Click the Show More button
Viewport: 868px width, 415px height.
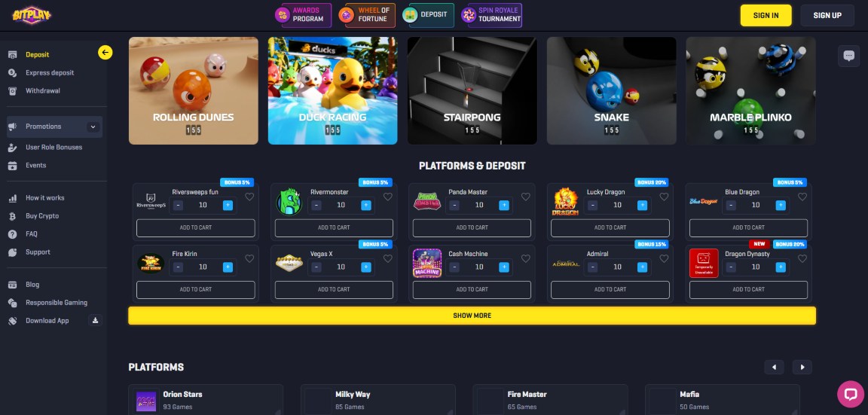tap(472, 316)
